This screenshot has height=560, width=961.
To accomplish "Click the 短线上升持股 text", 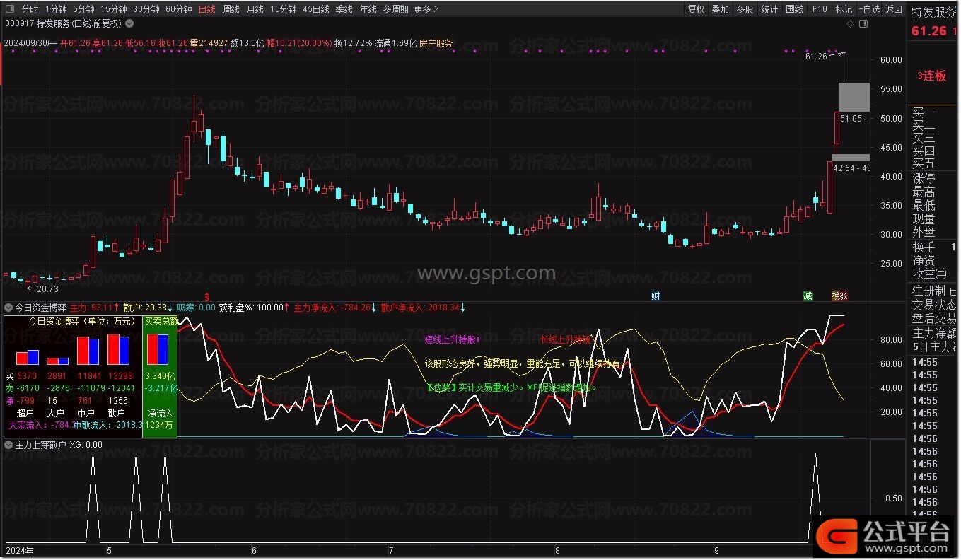I will coord(453,339).
